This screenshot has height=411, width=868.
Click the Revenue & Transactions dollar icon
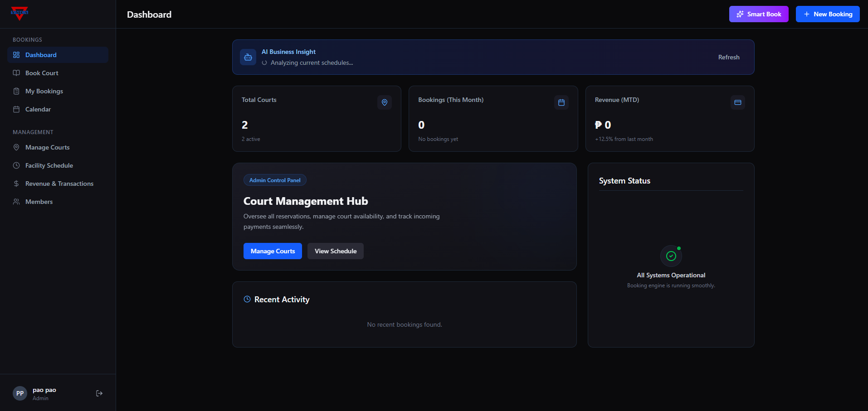[x=16, y=184]
